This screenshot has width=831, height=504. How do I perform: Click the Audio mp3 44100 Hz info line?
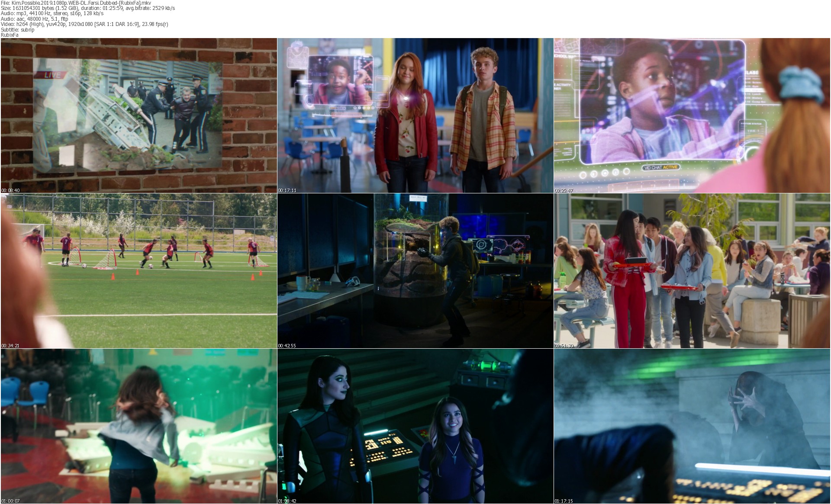pyautogui.click(x=52, y=13)
